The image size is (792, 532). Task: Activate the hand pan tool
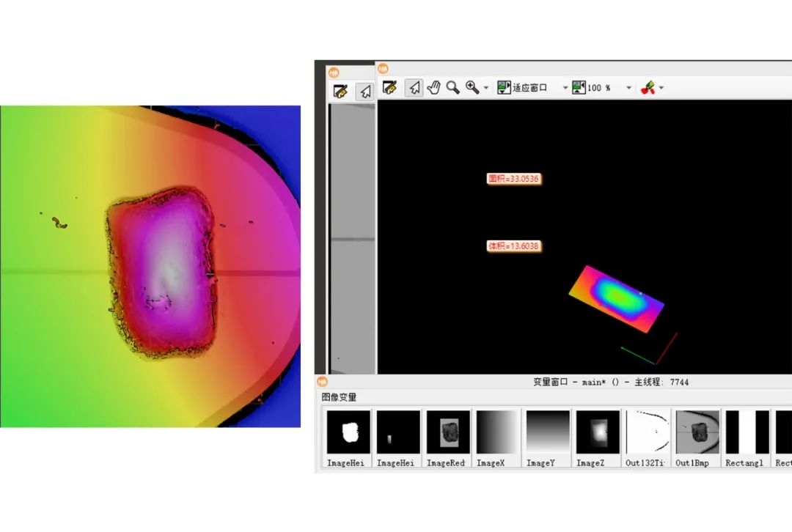pyautogui.click(x=433, y=88)
